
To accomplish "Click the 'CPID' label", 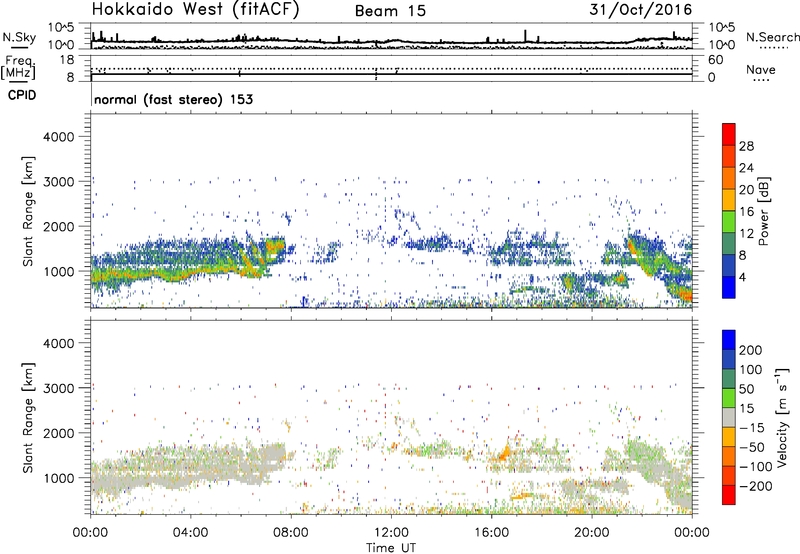I will (22, 95).
